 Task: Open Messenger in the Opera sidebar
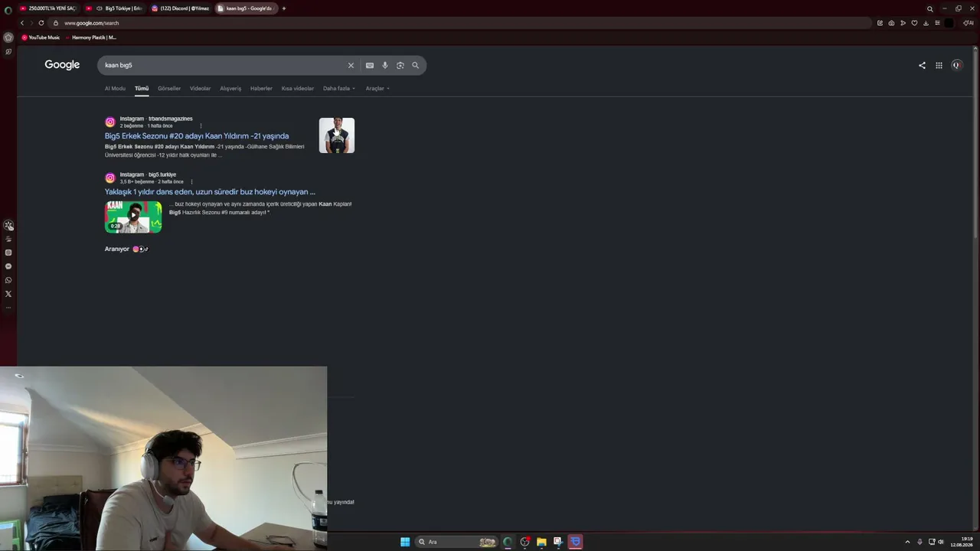[8, 266]
